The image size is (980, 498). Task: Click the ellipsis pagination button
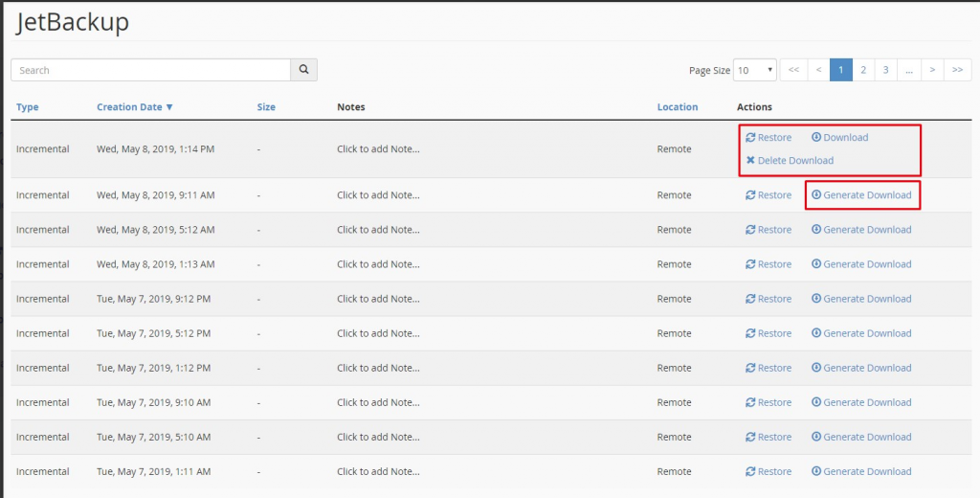point(909,70)
